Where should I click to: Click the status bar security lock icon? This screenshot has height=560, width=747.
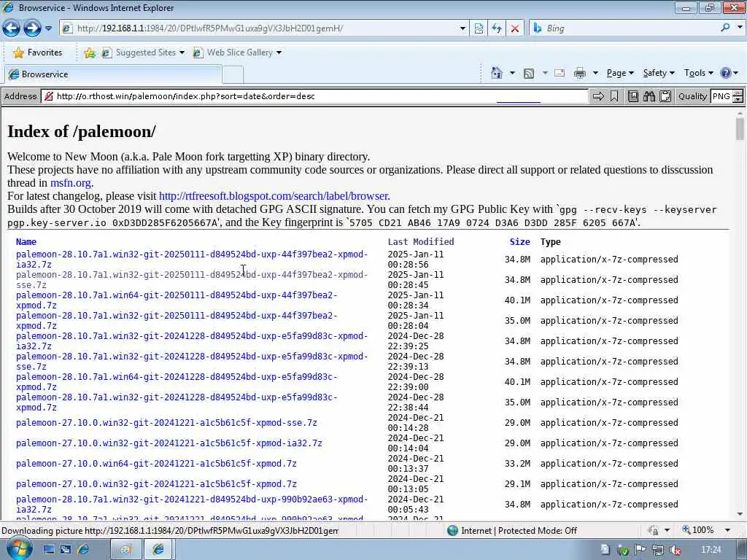click(x=653, y=530)
